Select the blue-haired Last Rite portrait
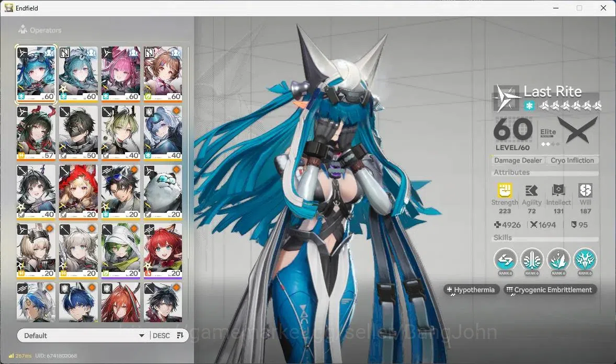This screenshot has width=616, height=364. [36, 74]
